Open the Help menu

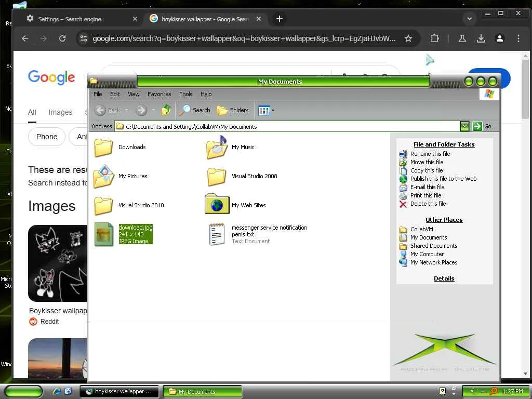[206, 95]
